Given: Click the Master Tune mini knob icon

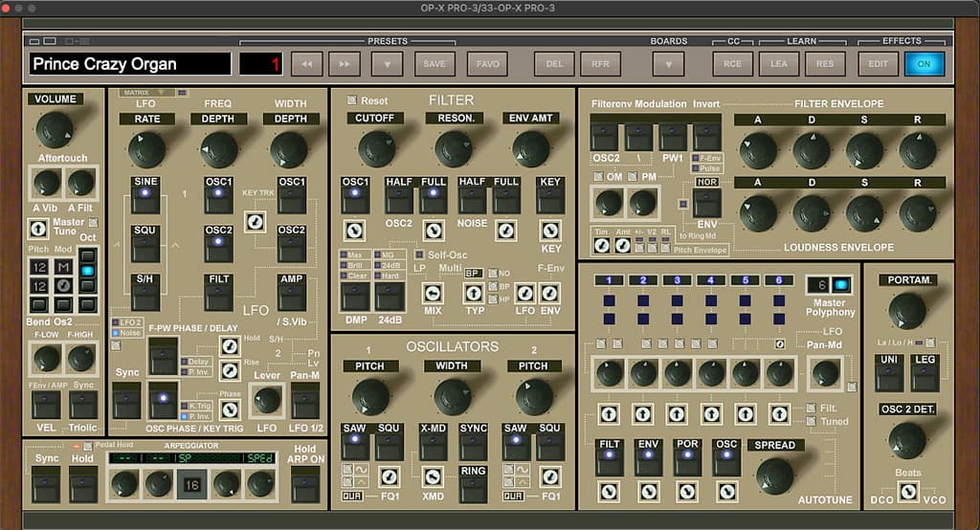Looking at the screenshot, I should tap(38, 229).
